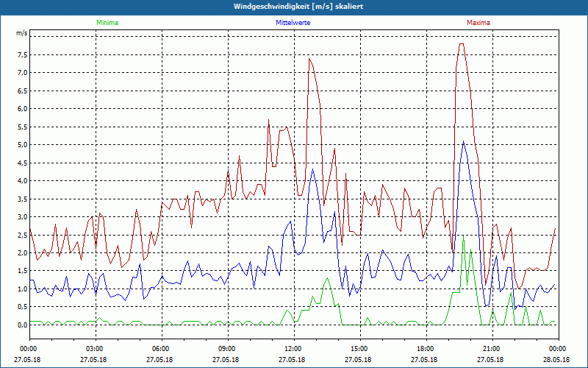
Task: Click the 15:00 time label
Action: 358,349
